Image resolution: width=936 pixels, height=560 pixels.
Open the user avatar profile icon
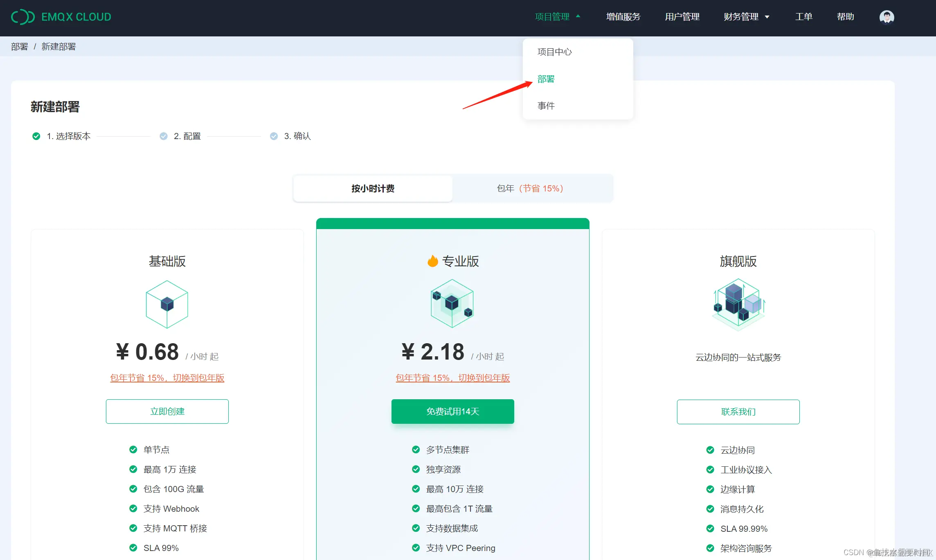[x=886, y=17]
